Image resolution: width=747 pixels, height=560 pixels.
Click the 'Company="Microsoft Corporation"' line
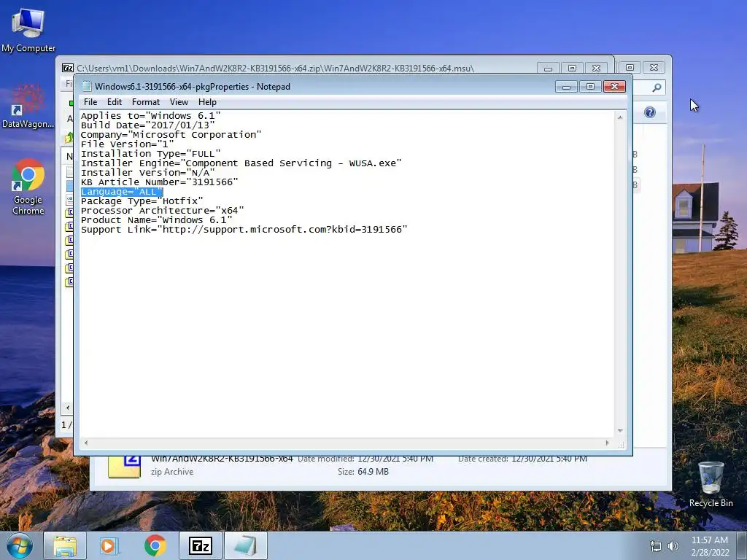pos(171,135)
